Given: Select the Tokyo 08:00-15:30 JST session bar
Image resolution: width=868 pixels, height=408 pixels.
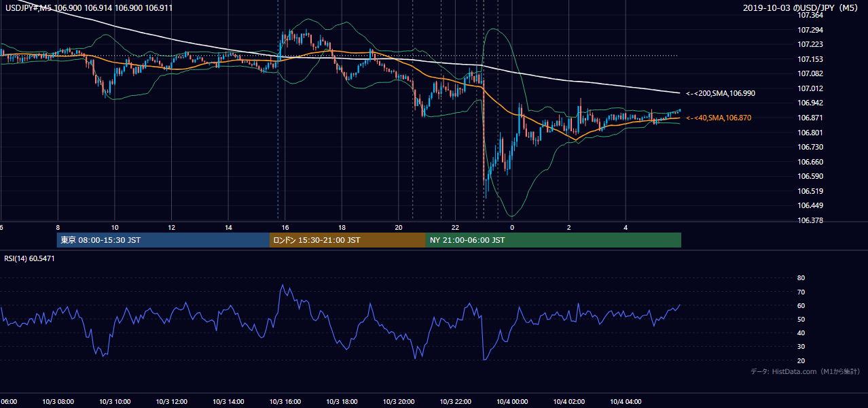Looking at the screenshot, I should pos(163,240).
